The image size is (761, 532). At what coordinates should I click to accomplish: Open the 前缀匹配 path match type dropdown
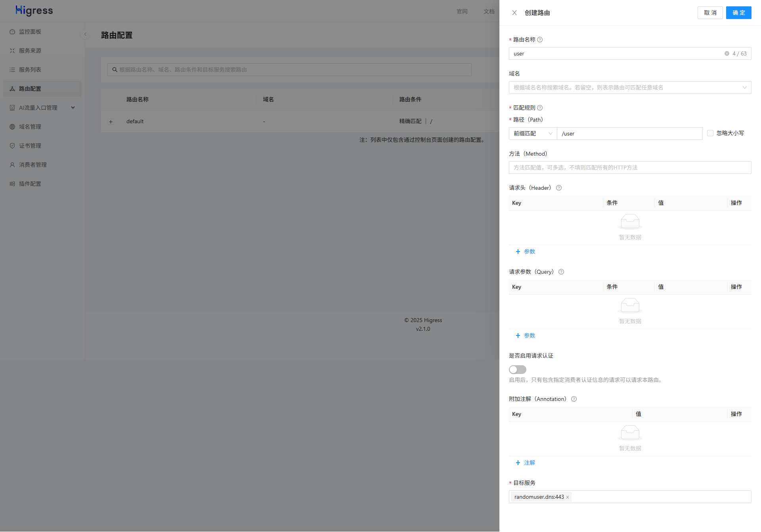(532, 133)
